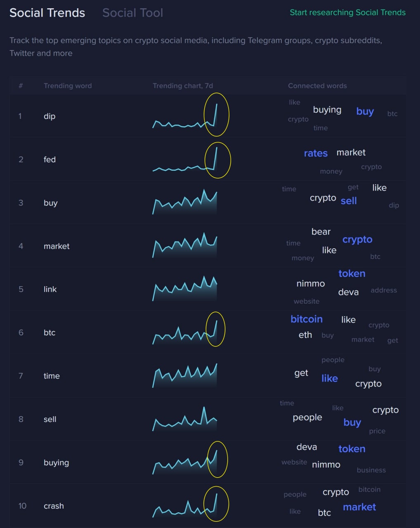420x528 pixels.
Task: Open the "time" trending word entry
Action: pos(52,376)
